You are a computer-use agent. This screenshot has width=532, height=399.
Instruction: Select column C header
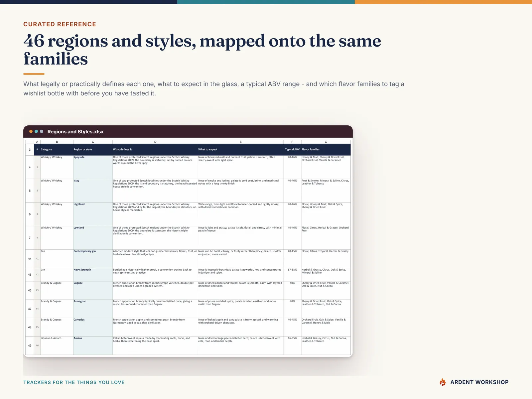coord(93,142)
